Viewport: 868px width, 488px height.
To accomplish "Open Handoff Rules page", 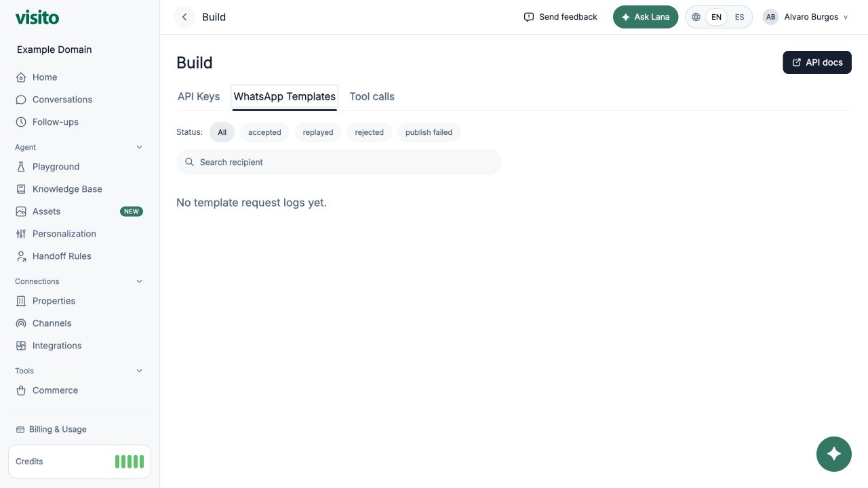I will [x=79, y=256].
